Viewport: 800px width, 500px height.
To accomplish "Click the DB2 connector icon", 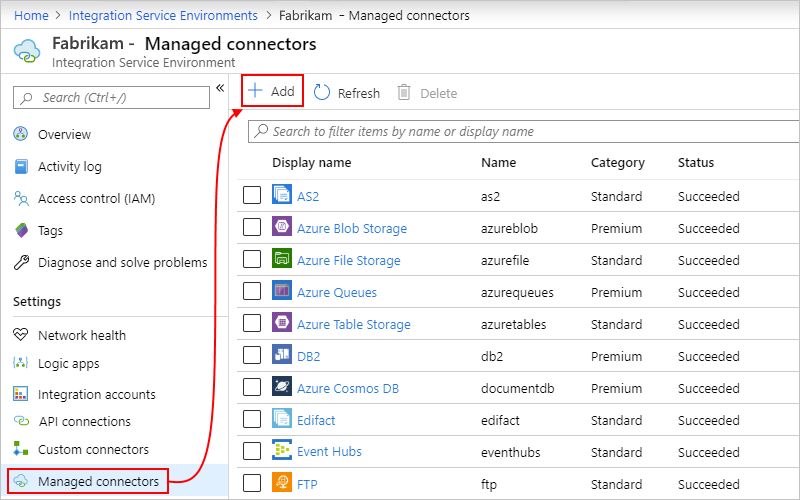I will tap(281, 356).
